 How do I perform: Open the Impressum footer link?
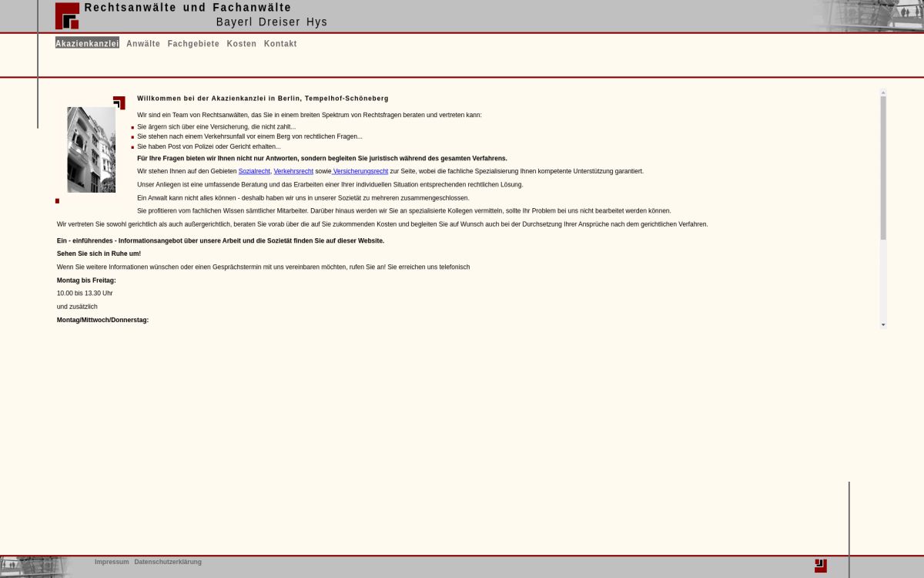pos(112,562)
